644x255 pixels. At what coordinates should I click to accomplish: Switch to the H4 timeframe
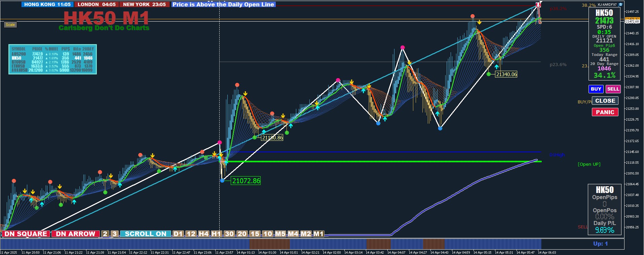click(x=203, y=234)
